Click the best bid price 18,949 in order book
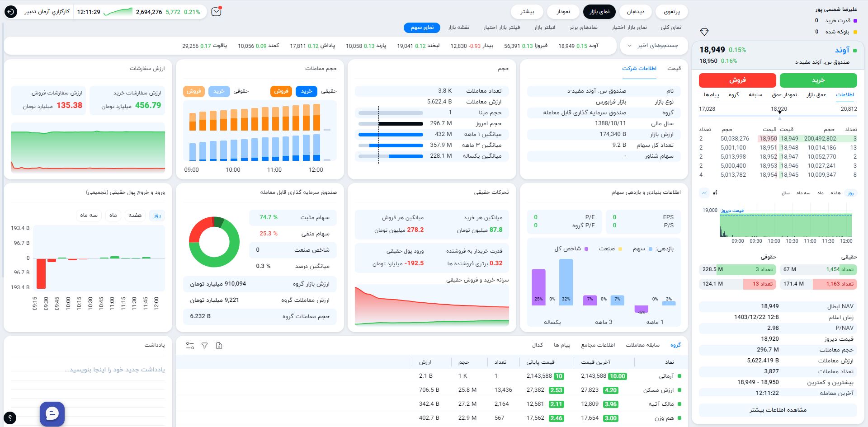This screenshot has width=868, height=427. pos(789,139)
